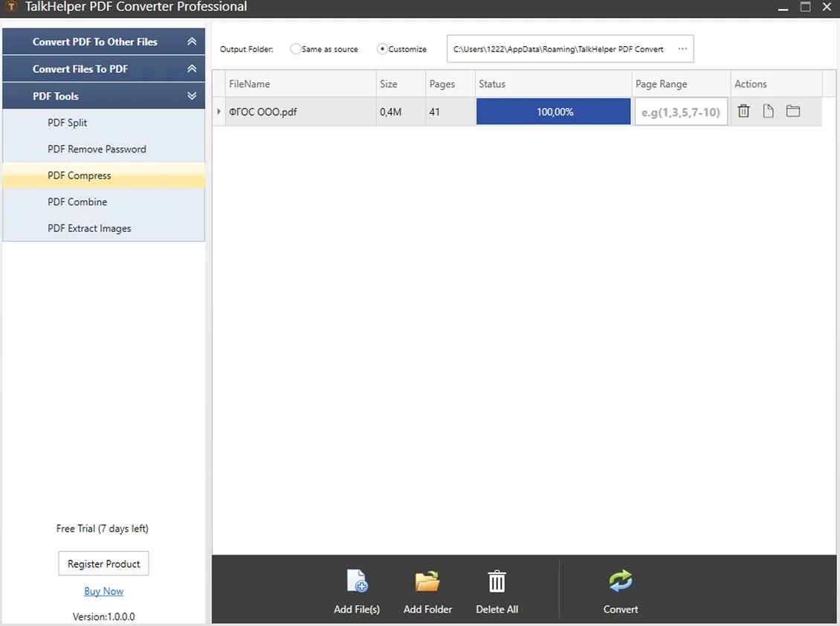Select the file name ФГОС ООО.pdf
Screen dimensions: 840x626
coord(262,112)
